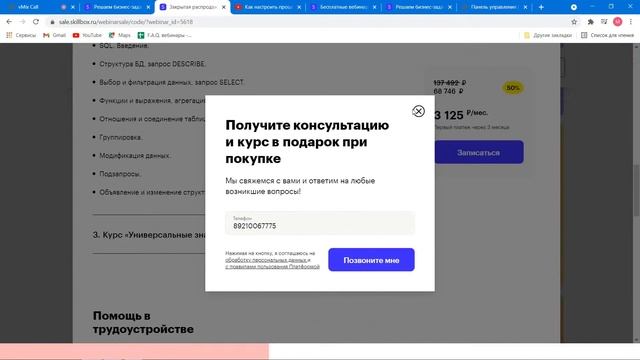
Task: Open the "обработку персональных данных" link
Action: [x=266, y=260]
